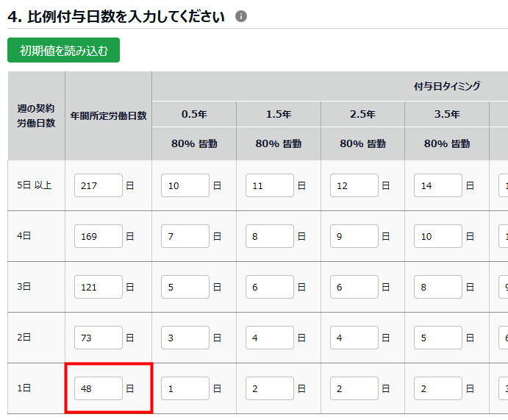Select 3.5年 grant days field in 5日 以上 row
This screenshot has width=508, height=420.
(438, 185)
